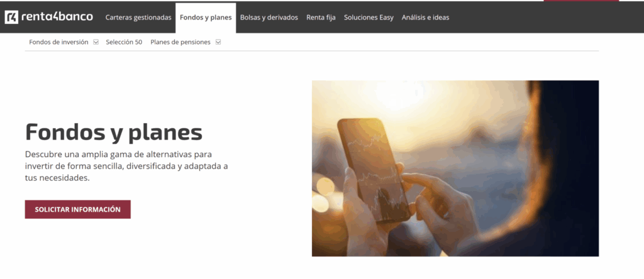Click the Planes de pensiones submenu text
Image resolution: width=644 pixels, height=279 pixels.
click(x=180, y=42)
